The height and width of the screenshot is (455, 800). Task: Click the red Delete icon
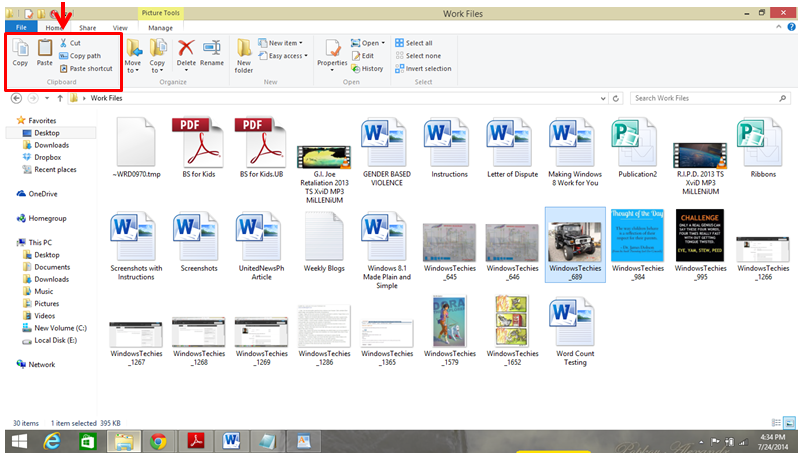click(186, 50)
